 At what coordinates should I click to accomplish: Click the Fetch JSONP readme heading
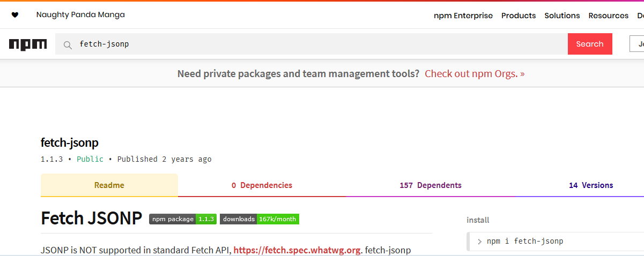click(91, 218)
